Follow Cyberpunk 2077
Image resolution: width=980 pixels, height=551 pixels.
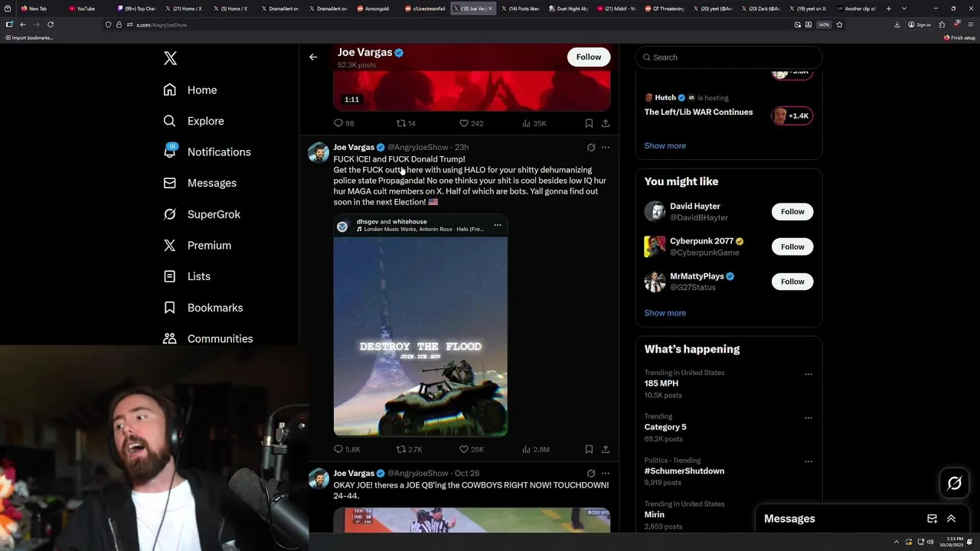click(x=792, y=246)
